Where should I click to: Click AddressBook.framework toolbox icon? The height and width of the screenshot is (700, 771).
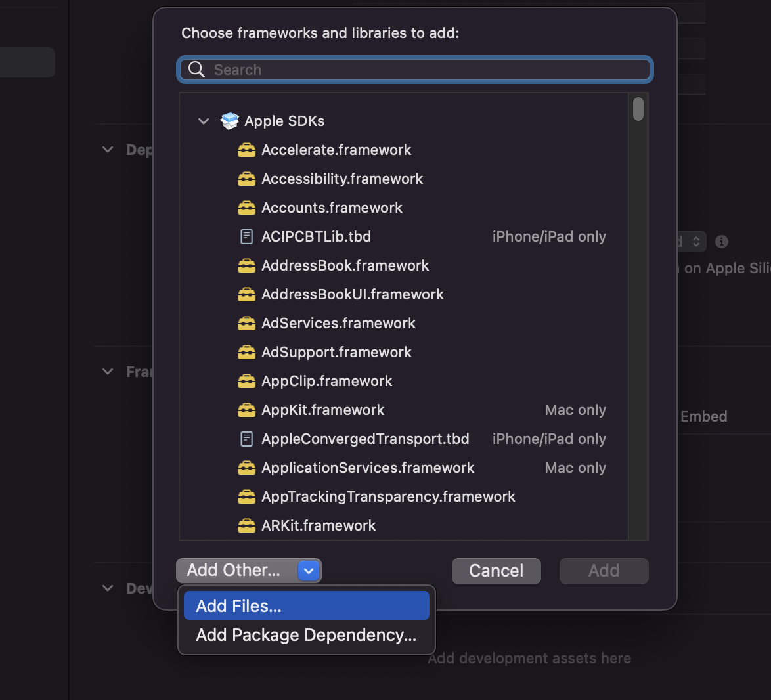tap(246, 266)
